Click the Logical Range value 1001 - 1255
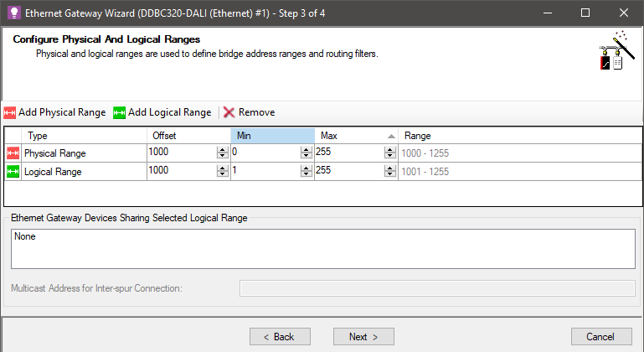644x352 pixels. tap(425, 172)
